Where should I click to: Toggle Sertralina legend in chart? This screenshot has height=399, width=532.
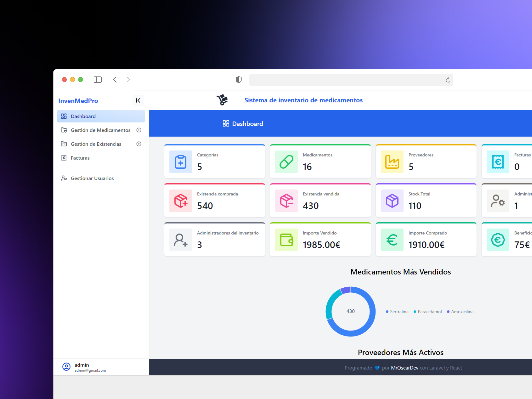pyautogui.click(x=397, y=312)
